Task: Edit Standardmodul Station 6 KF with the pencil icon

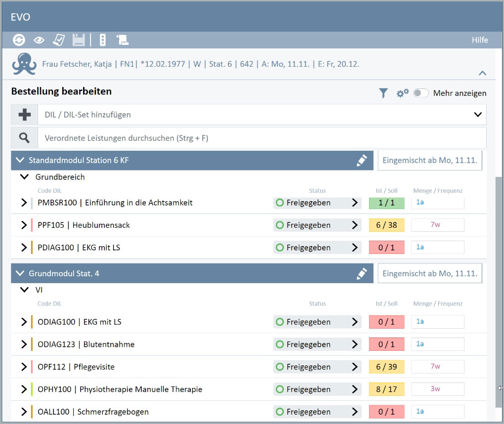Action: click(x=362, y=161)
